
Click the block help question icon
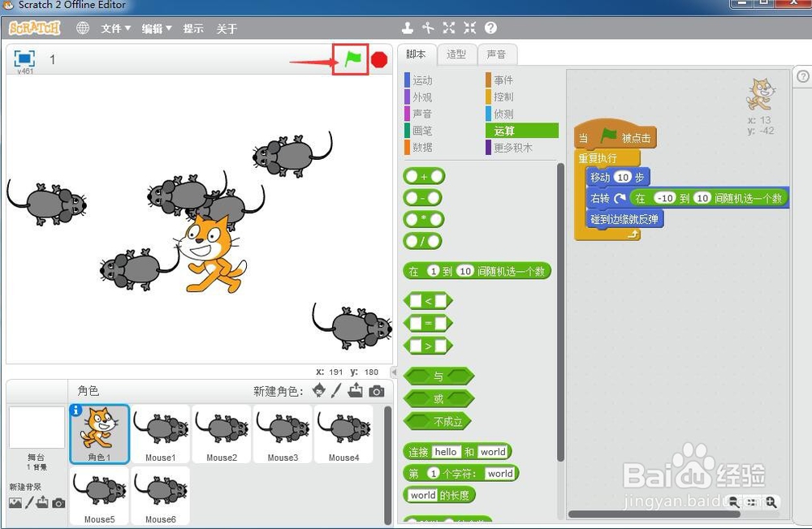coord(491,28)
